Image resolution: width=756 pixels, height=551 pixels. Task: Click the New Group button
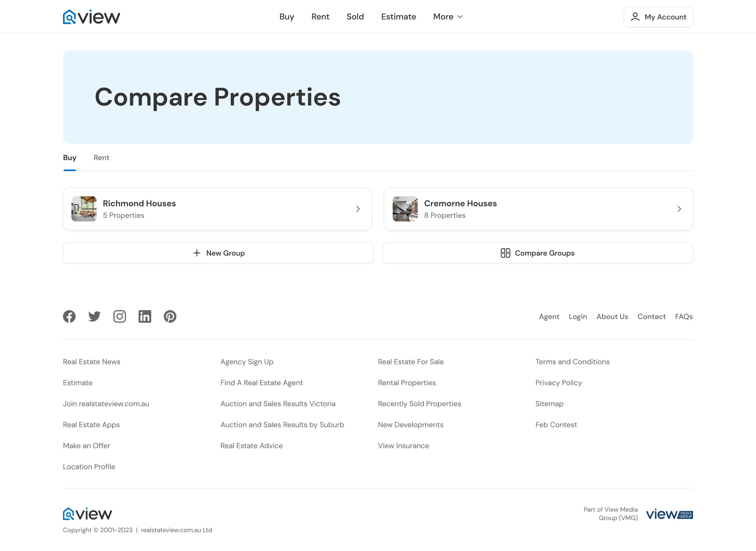click(x=218, y=253)
